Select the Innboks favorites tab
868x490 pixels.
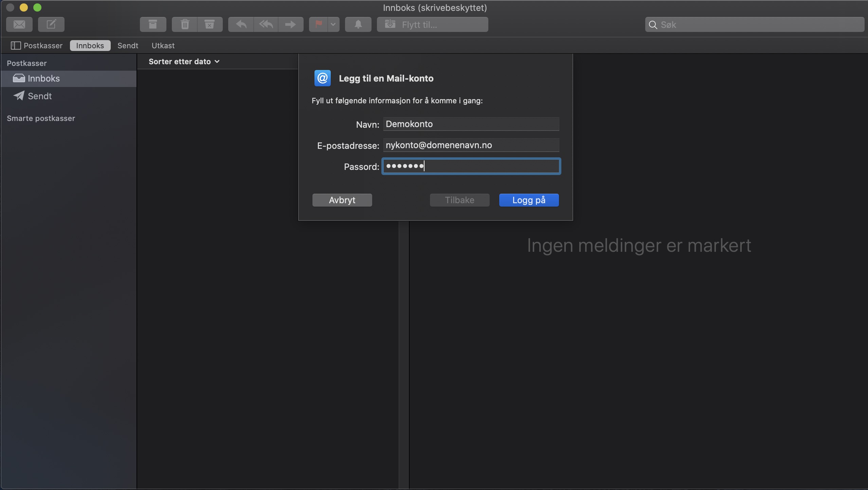tap(90, 46)
